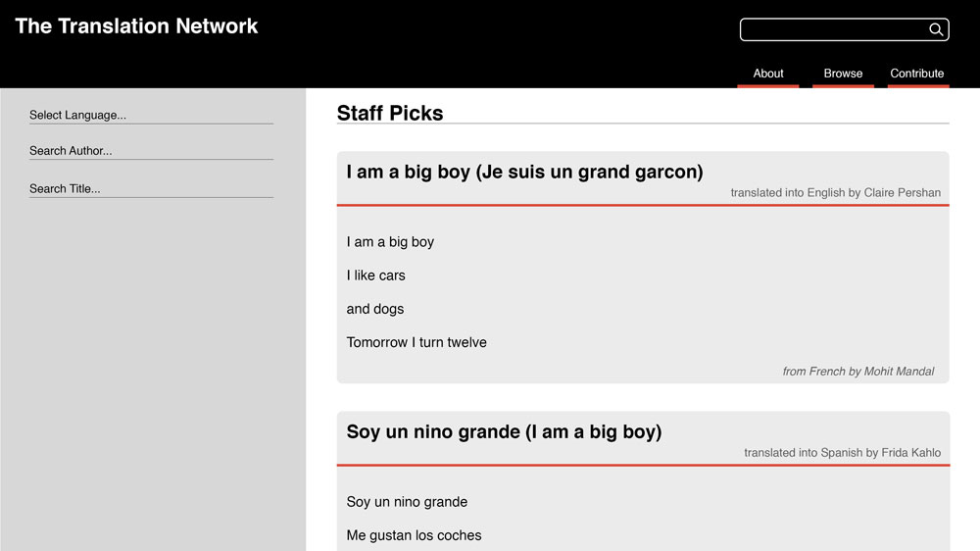The width and height of the screenshot is (980, 551).
Task: Focus the top search box
Action: pos(844,29)
